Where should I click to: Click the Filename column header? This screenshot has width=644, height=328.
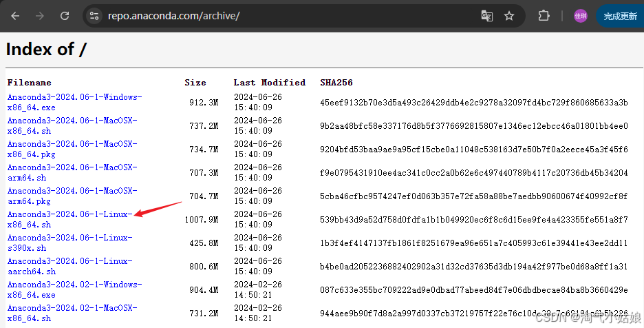[29, 82]
